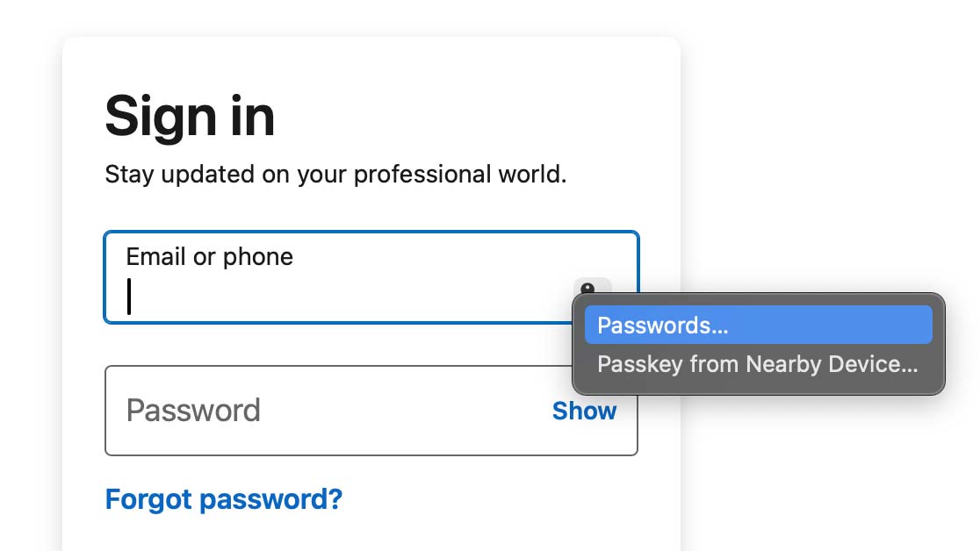Open the Forgot password? link
Viewport: 980px width, 551px height.
coord(224,499)
